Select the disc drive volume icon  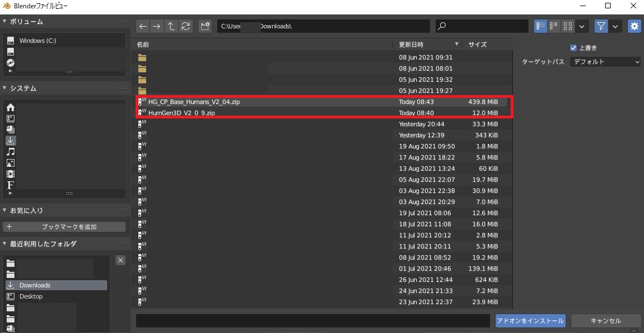(11, 63)
